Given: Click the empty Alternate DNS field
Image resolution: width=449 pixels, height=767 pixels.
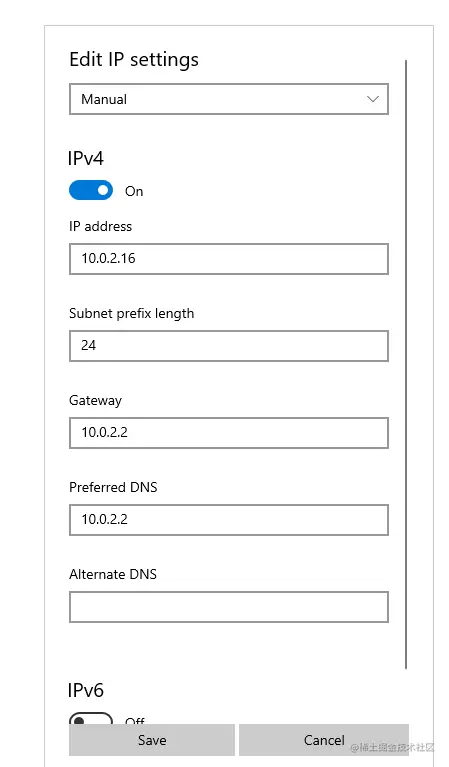Looking at the screenshot, I should click(x=228, y=607).
